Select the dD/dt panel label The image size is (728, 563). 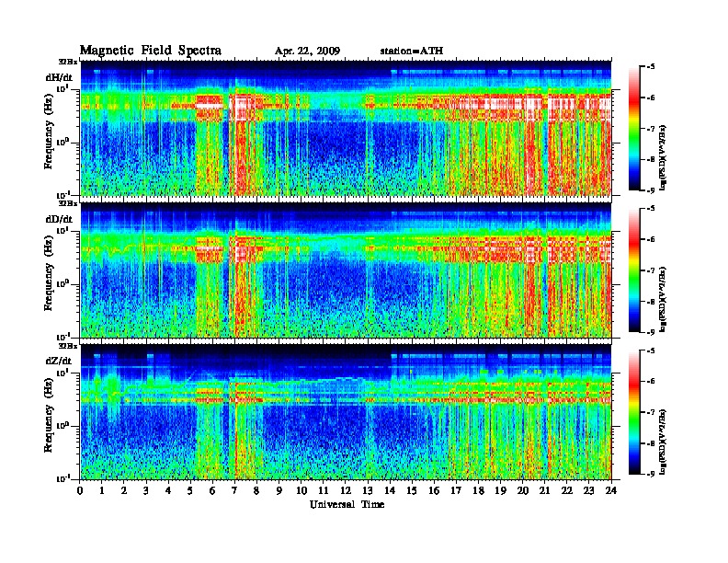click(59, 219)
